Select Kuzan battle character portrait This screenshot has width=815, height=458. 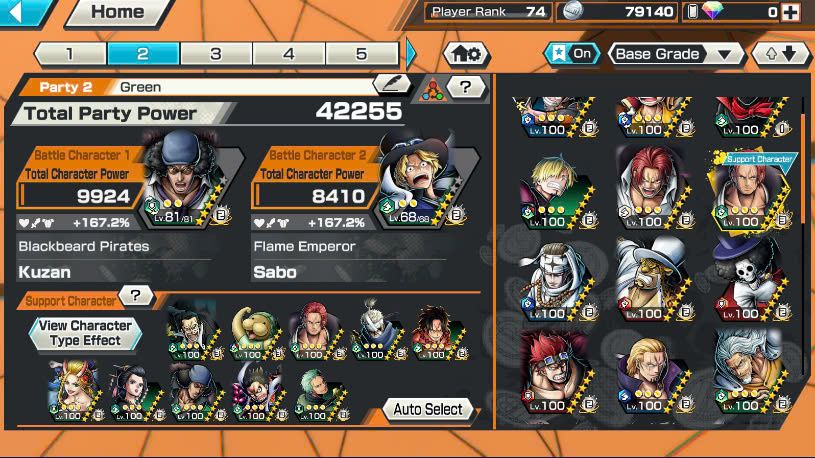[190, 179]
